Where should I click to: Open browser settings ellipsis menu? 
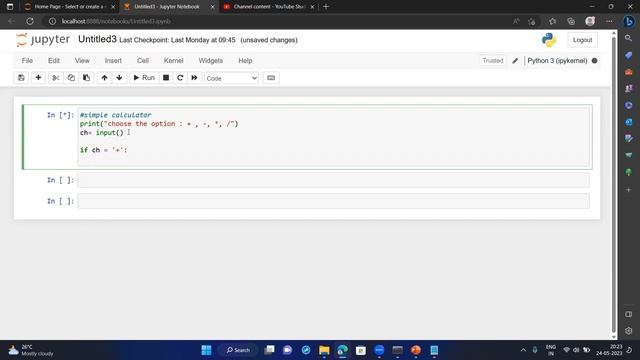(609, 21)
